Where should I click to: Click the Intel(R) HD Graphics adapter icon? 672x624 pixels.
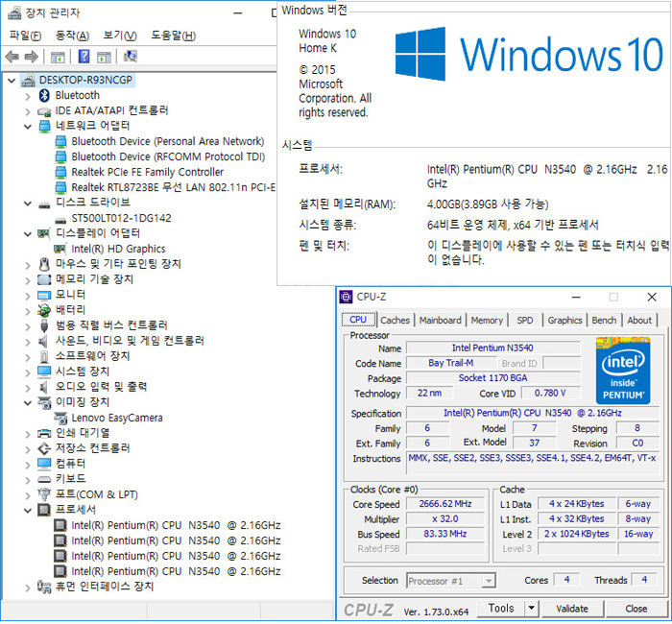60,249
